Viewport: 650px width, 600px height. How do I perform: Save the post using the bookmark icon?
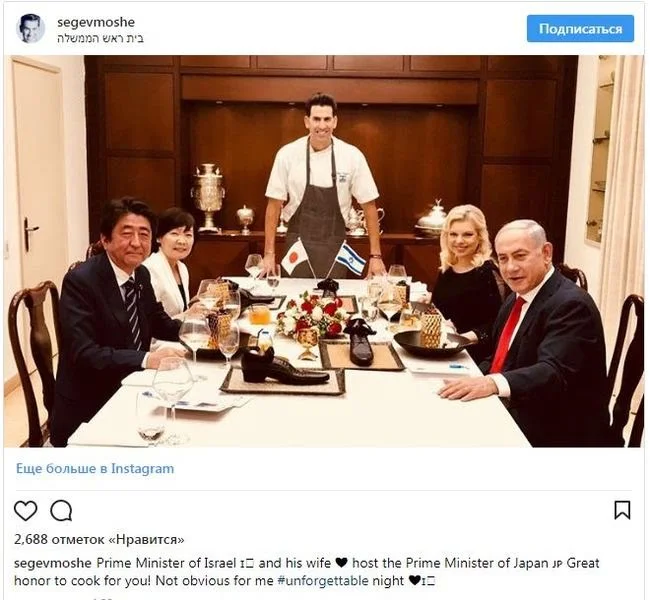pos(622,510)
